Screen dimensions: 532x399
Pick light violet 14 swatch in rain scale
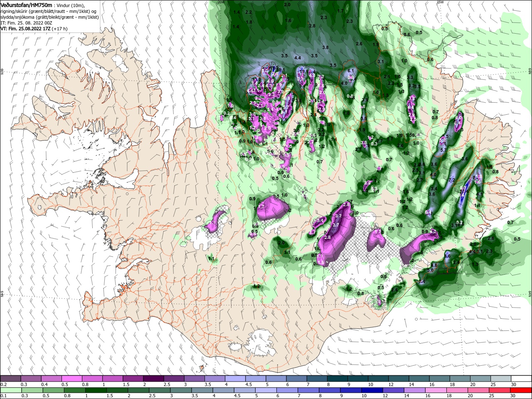[415, 390]
